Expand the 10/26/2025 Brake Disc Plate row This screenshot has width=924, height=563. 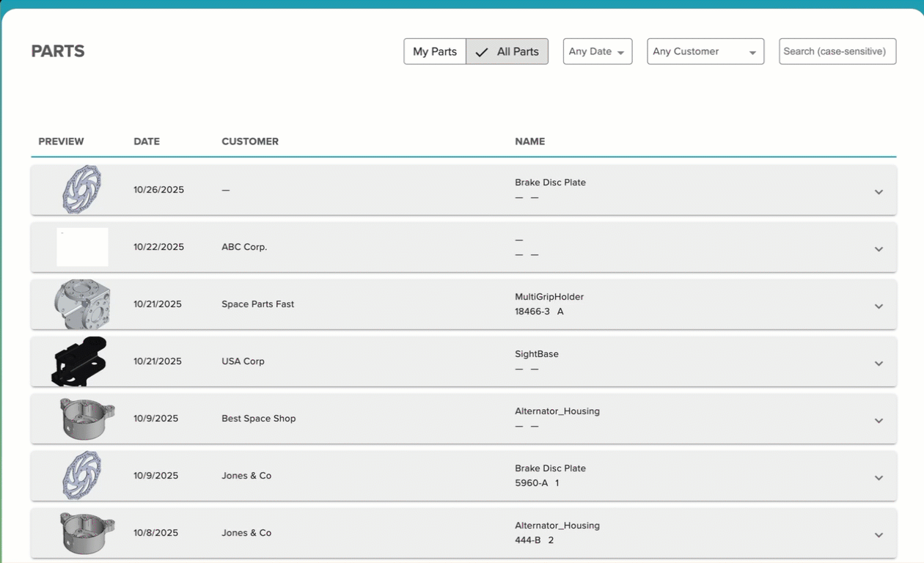pos(879,192)
